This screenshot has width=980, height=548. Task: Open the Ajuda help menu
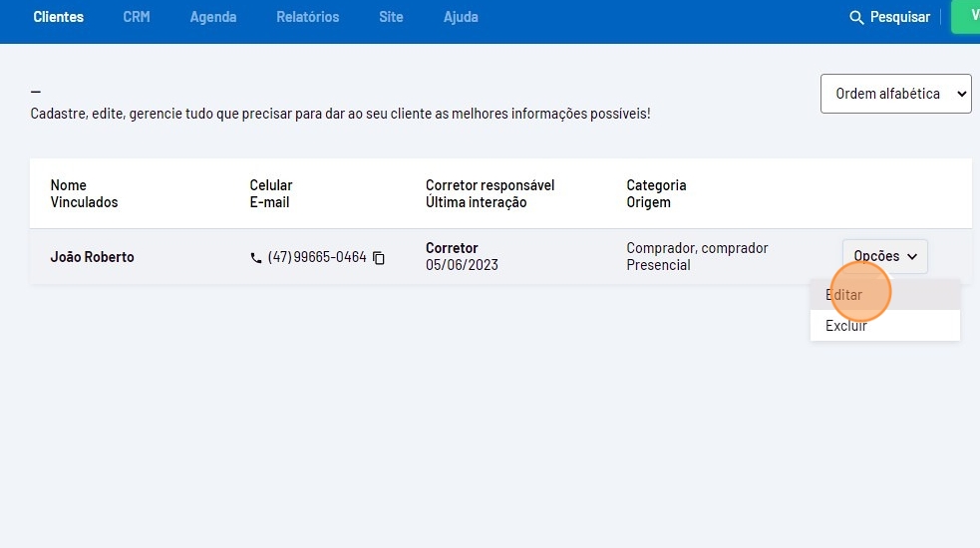(x=461, y=17)
